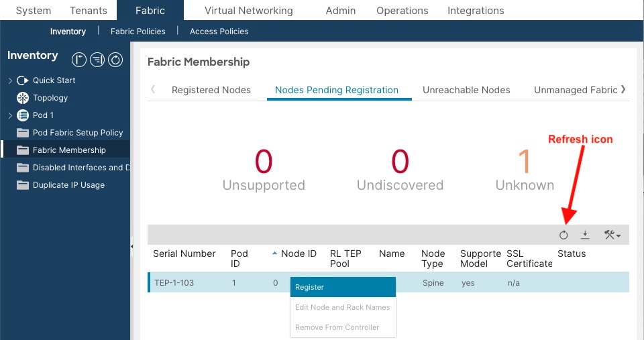Image resolution: width=644 pixels, height=340 pixels.
Task: Click the Quick Start icon in sidebar
Action: coord(23,80)
